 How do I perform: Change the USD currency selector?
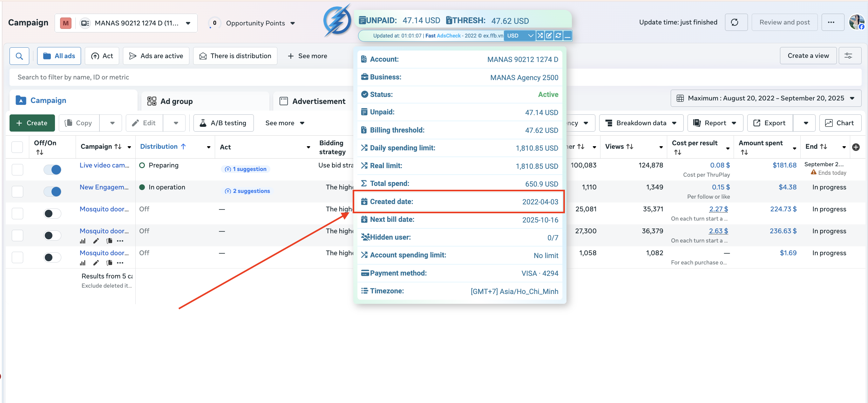[x=519, y=36]
